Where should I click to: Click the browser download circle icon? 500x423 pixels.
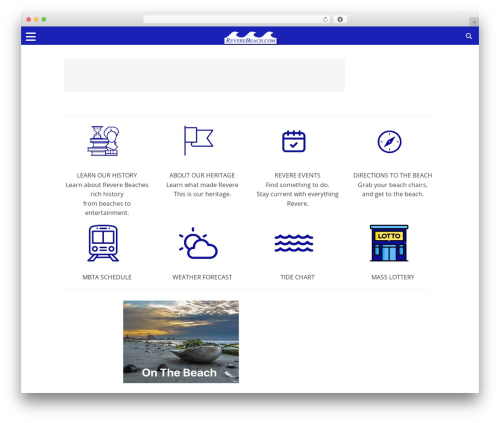click(340, 19)
